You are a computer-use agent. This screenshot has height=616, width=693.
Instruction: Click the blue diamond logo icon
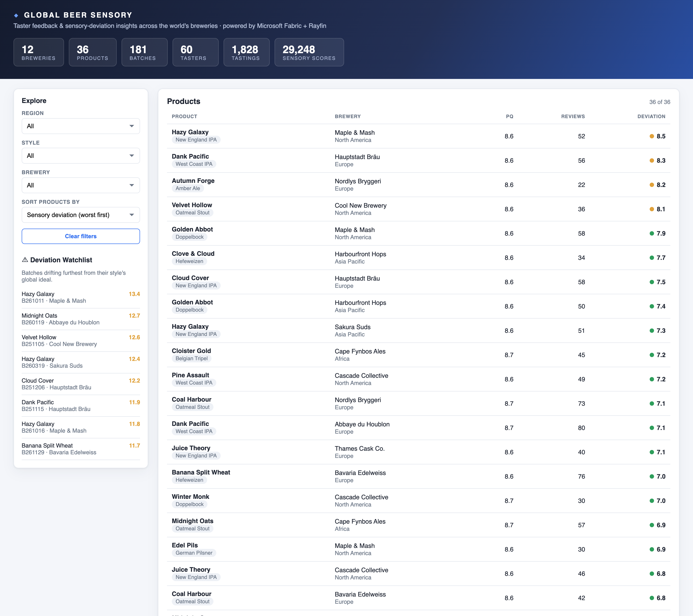(16, 15)
